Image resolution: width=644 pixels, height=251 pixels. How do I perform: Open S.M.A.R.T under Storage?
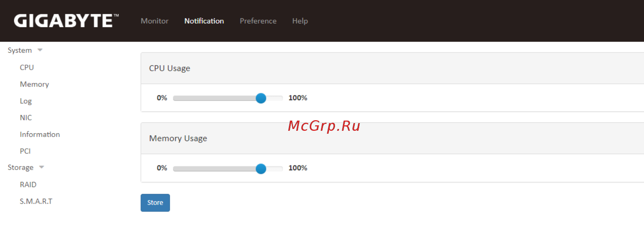point(36,201)
